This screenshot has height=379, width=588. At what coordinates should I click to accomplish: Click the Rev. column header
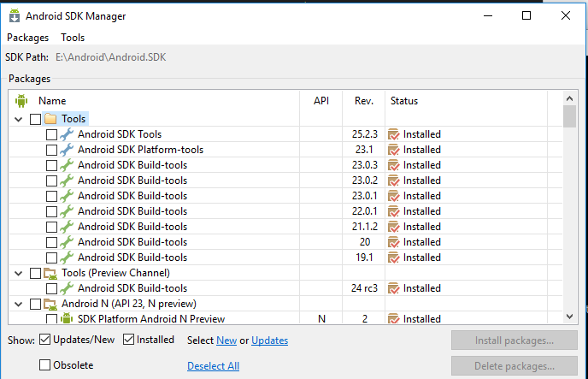pyautogui.click(x=364, y=101)
